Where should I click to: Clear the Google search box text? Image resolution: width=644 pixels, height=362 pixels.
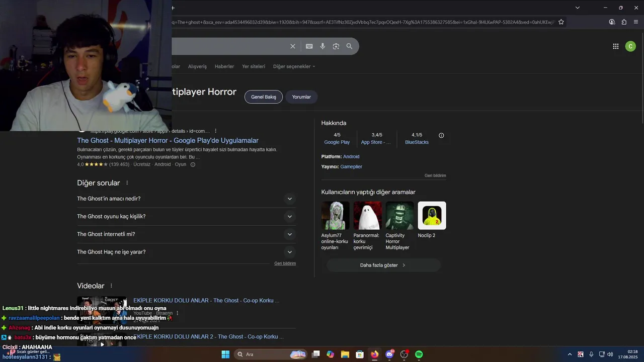(x=293, y=46)
